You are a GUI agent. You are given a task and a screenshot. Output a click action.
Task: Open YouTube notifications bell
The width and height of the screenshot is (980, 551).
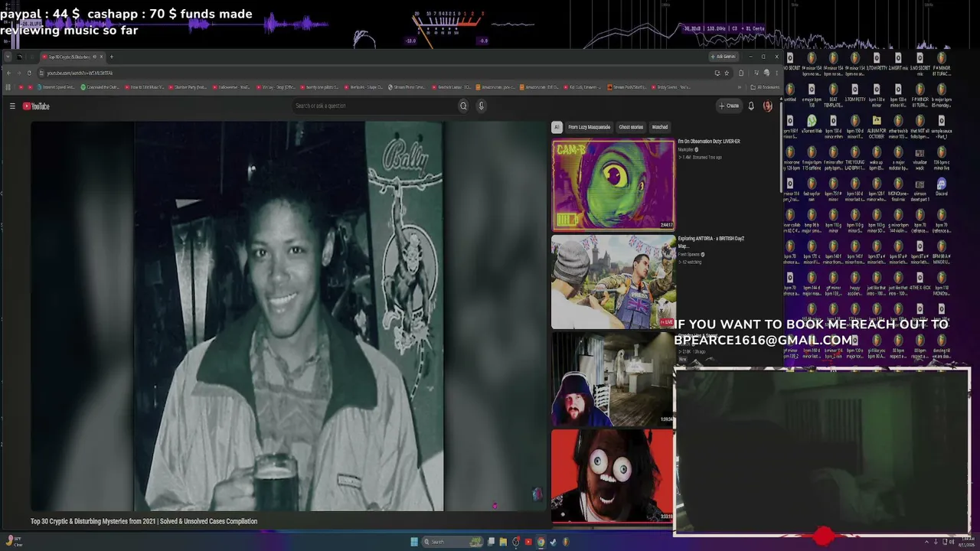pos(751,106)
